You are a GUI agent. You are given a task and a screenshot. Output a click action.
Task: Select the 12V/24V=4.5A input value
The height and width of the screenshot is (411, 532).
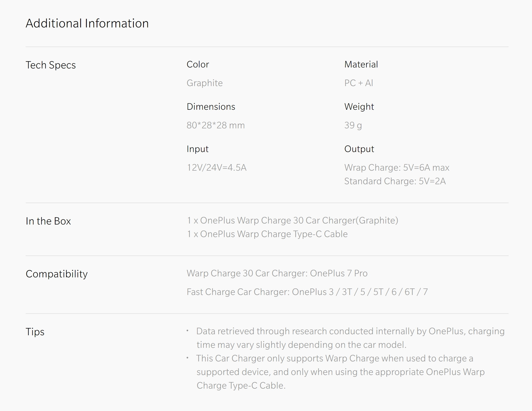click(x=217, y=168)
